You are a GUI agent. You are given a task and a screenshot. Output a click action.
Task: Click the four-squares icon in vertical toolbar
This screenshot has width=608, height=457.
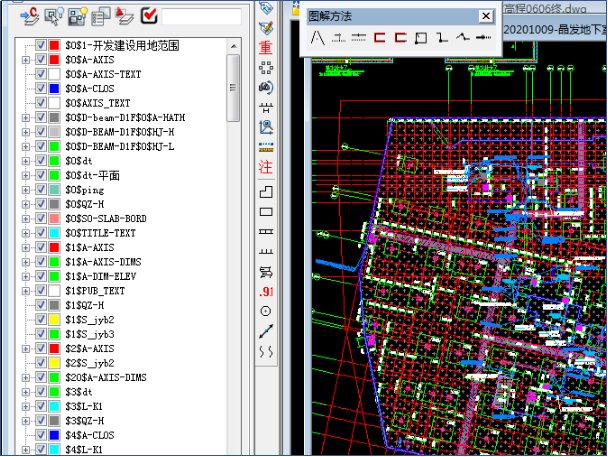pos(266,68)
